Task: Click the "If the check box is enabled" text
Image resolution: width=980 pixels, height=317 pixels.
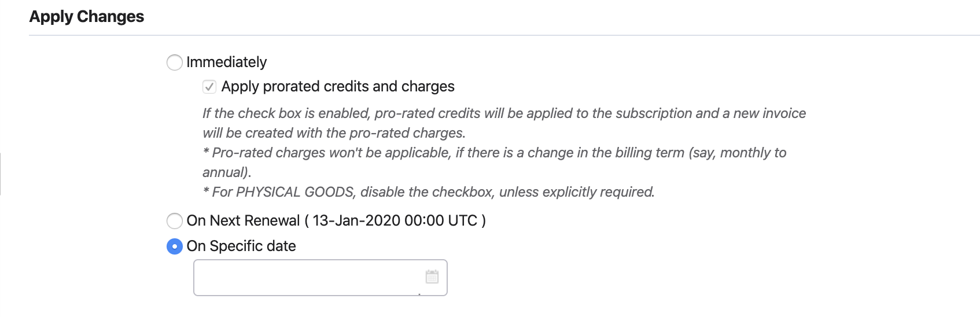Action: [286, 113]
